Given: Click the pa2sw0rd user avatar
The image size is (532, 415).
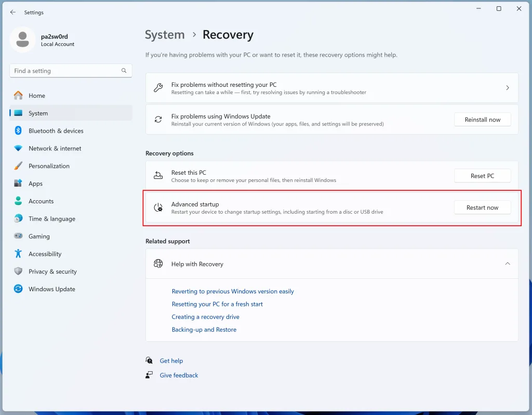Looking at the screenshot, I should [x=23, y=40].
